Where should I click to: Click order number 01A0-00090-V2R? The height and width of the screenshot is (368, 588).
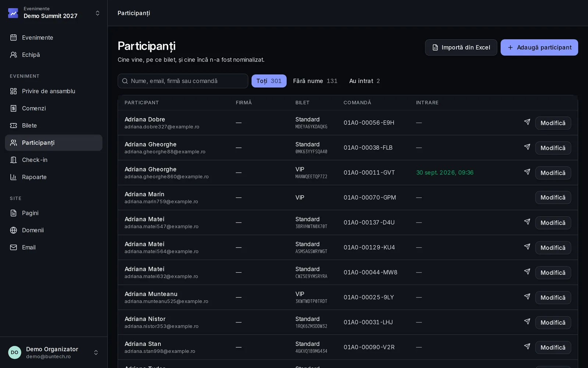tap(369, 347)
